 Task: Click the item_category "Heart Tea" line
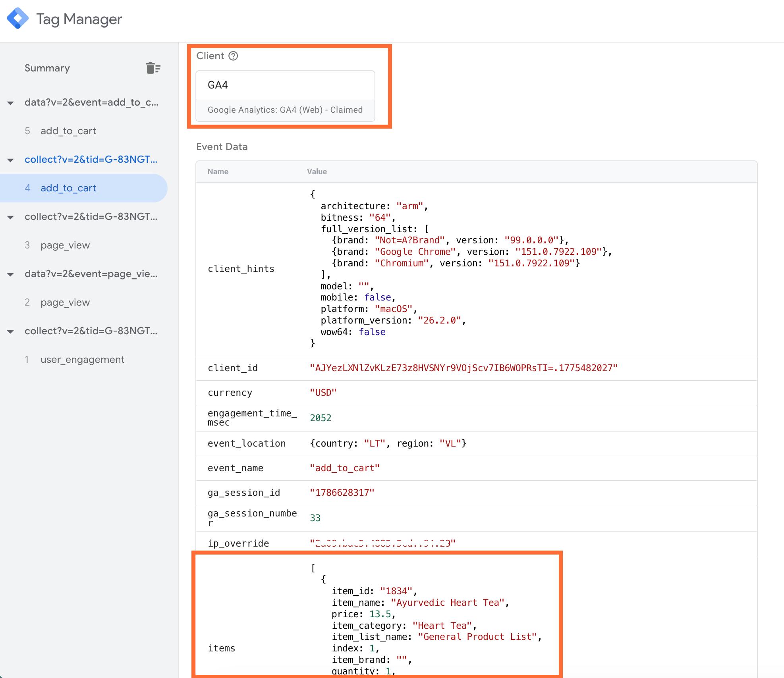coord(404,626)
